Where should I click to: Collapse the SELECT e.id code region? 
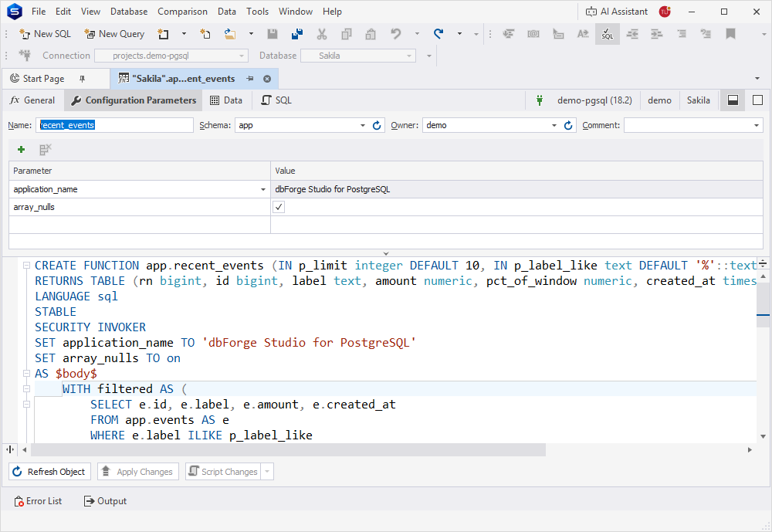26,404
